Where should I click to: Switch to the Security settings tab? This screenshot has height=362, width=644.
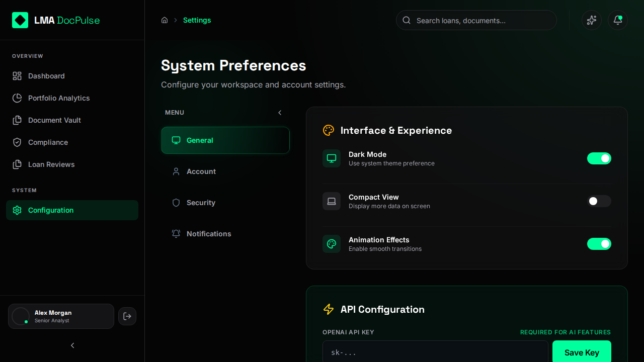pos(201,203)
